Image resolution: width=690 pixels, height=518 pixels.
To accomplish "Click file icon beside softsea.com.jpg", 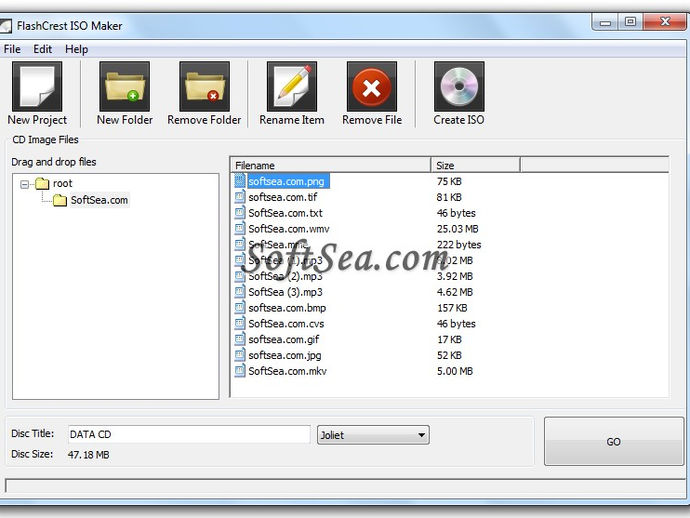I will (x=239, y=355).
